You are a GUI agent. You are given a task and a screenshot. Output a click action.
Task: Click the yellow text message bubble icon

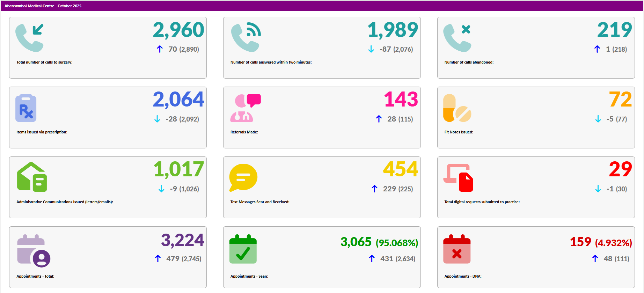(243, 177)
